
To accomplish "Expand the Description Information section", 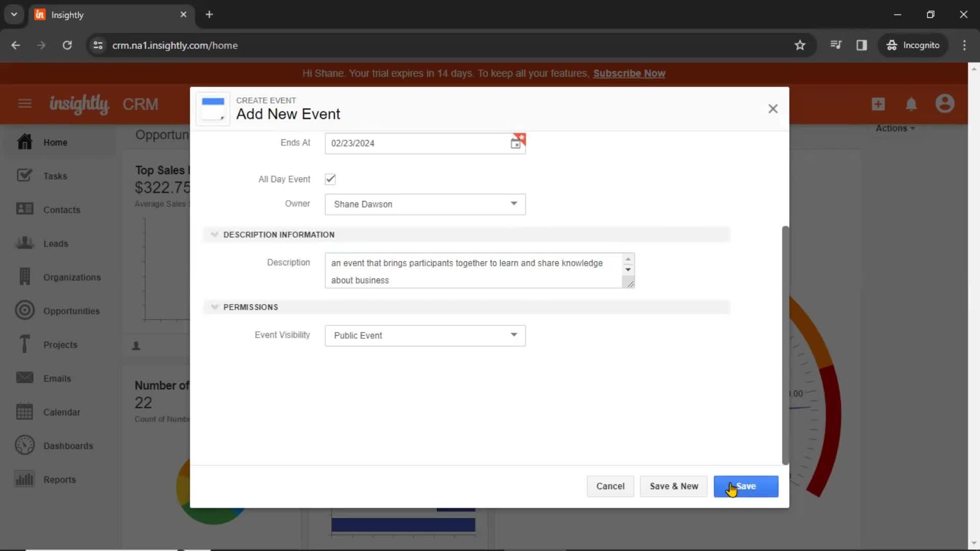I will pyautogui.click(x=214, y=234).
